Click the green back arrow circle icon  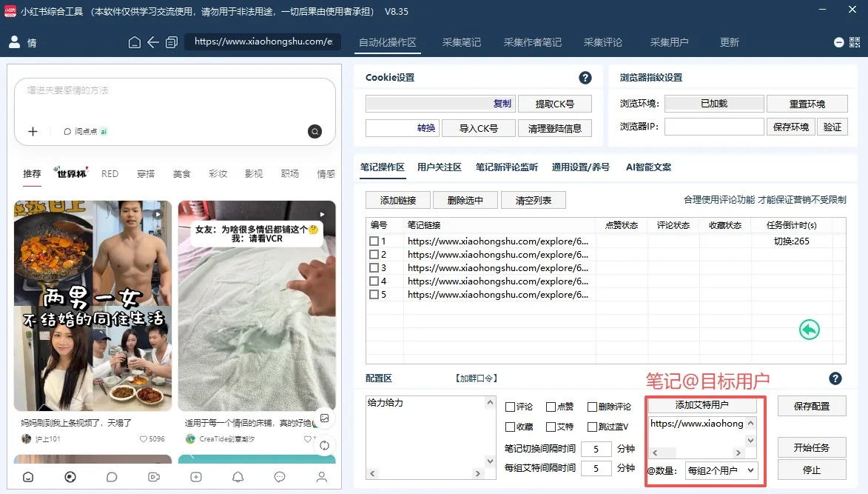tap(810, 330)
